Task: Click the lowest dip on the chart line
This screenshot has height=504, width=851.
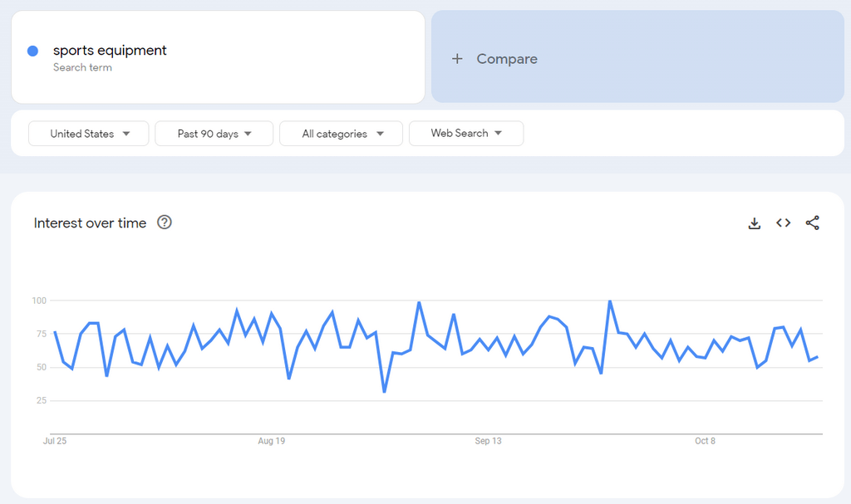Action: point(384,392)
